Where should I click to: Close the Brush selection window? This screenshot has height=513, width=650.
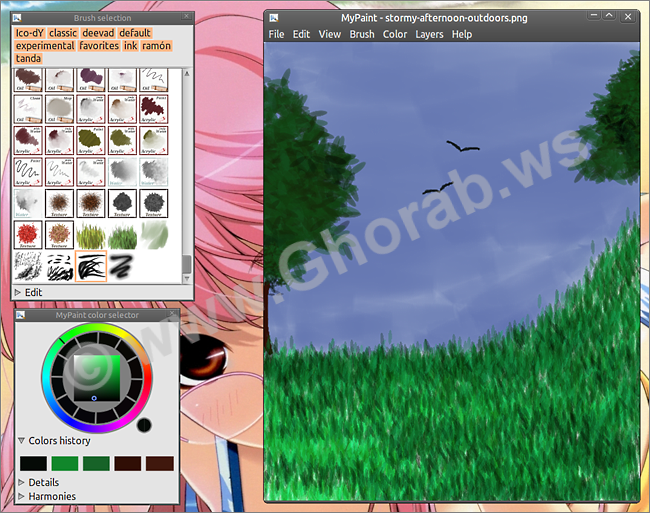187,16
